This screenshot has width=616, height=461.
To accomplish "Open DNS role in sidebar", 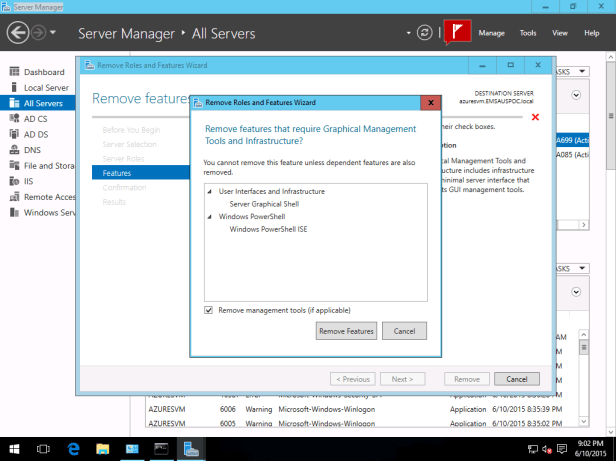I will 33,150.
